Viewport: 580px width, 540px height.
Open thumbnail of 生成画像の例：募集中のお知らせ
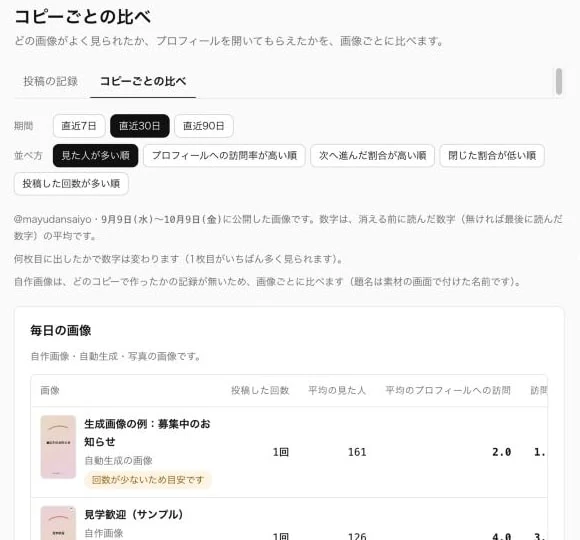pos(58,447)
